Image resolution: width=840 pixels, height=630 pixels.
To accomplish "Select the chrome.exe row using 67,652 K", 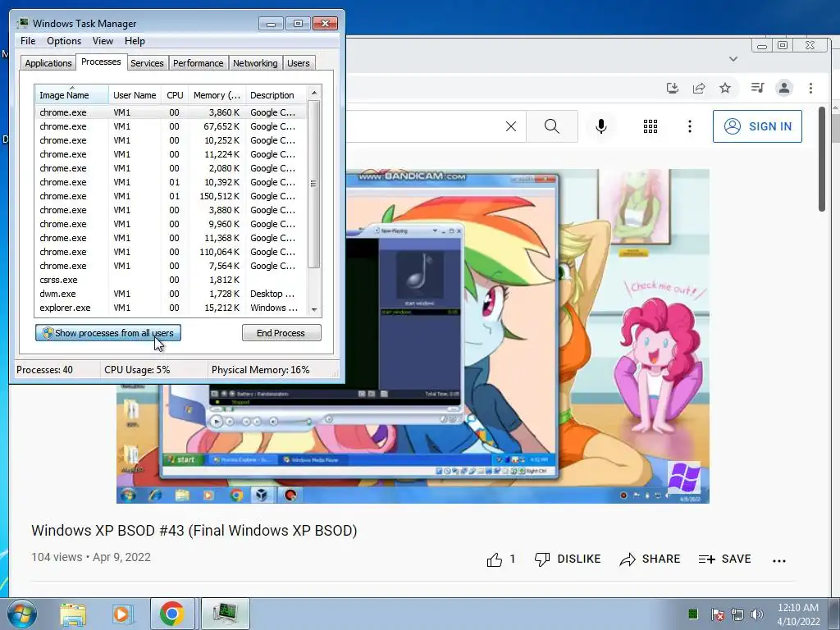I will pos(171,126).
